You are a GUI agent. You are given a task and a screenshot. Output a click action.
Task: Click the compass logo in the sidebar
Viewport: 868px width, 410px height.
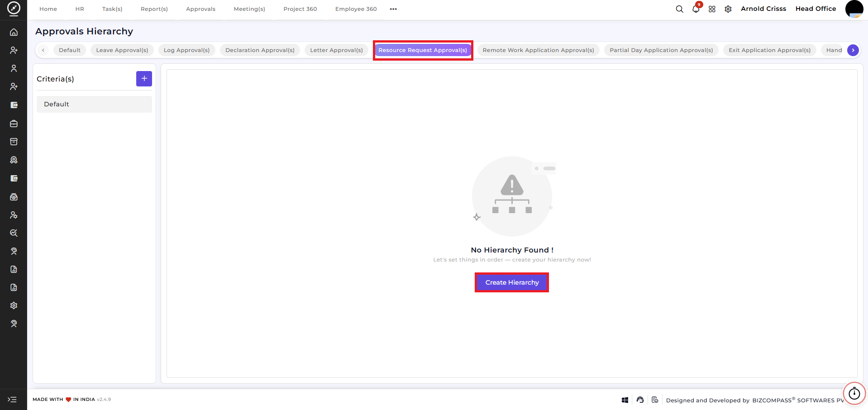(14, 9)
